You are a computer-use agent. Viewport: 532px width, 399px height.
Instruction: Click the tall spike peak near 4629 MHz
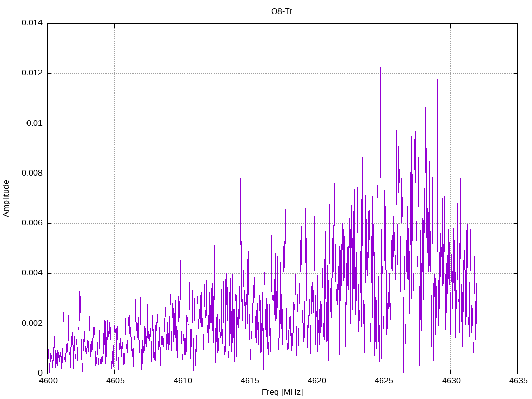tap(437, 80)
